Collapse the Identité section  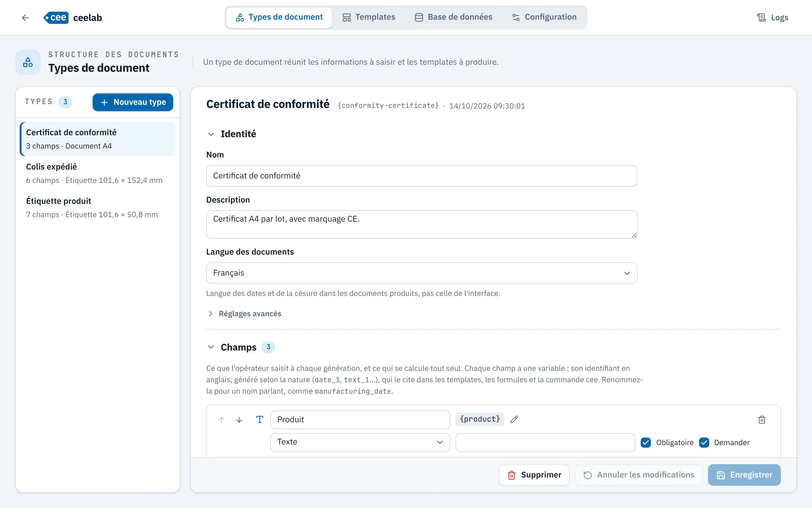click(211, 134)
